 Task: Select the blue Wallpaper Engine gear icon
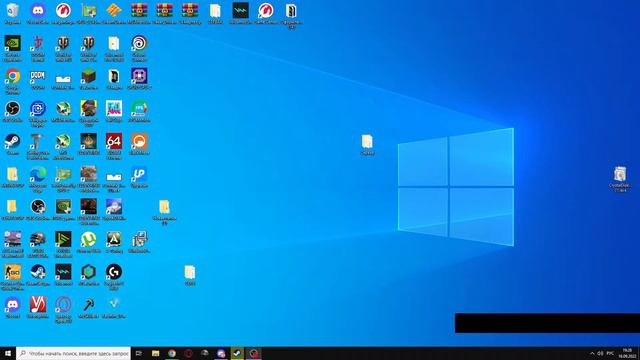click(38, 109)
